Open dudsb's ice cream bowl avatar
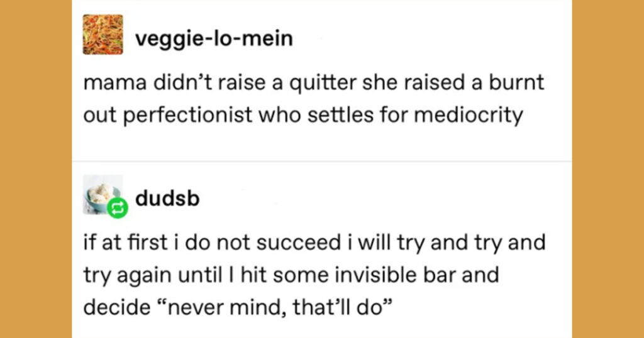This screenshot has width=644, height=338. pos(103,194)
